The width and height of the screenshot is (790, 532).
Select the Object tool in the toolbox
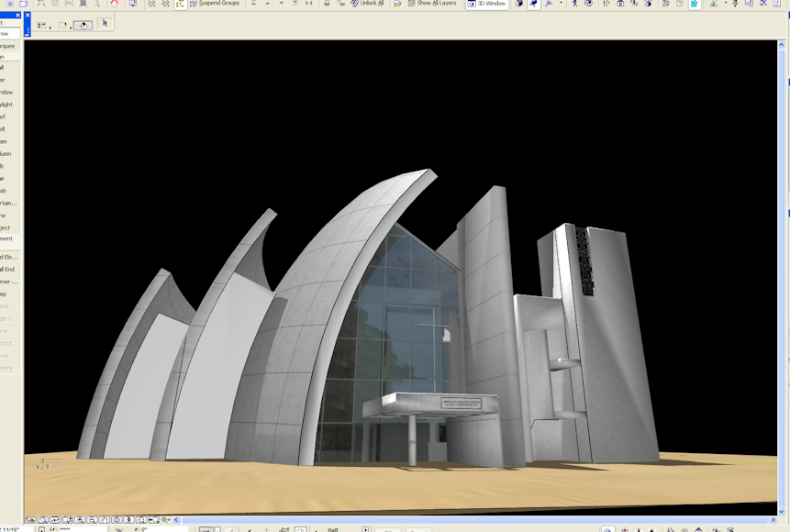6,227
